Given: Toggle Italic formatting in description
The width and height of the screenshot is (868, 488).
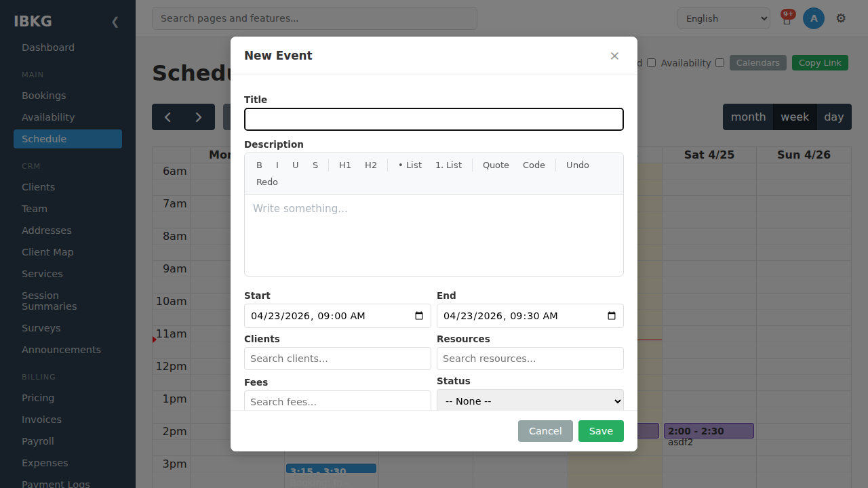Looking at the screenshot, I should (x=277, y=165).
